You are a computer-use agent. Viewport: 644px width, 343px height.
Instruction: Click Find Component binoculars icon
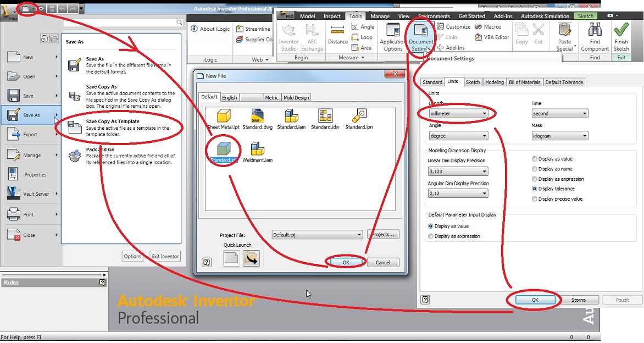(595, 30)
